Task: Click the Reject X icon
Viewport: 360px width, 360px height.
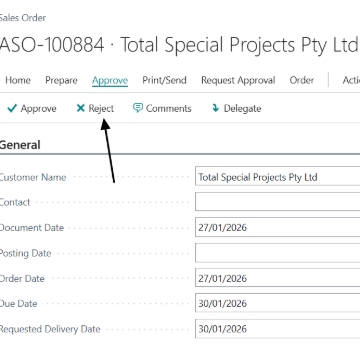Action: click(81, 108)
